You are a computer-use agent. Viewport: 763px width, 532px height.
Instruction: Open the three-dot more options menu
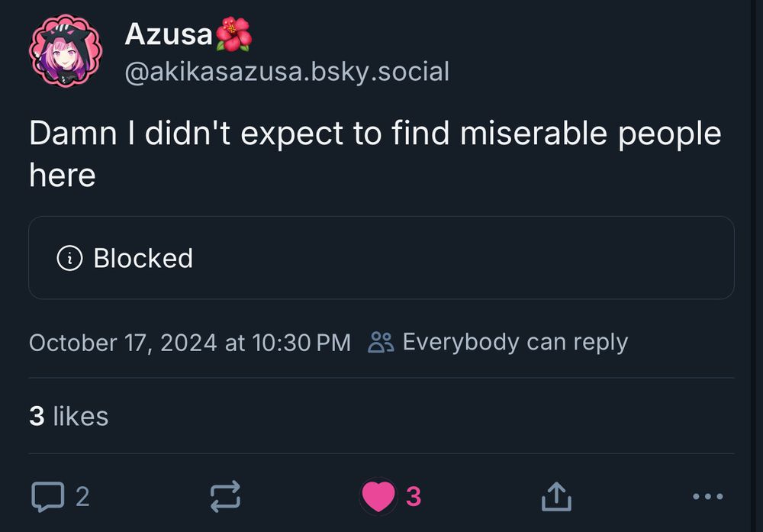(x=707, y=497)
